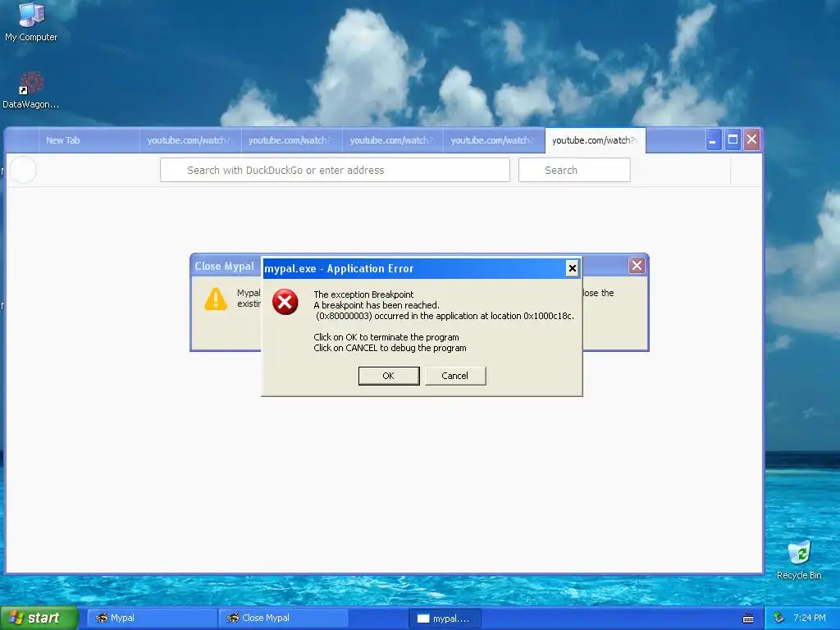This screenshot has width=840, height=630.
Task: Select the Mypal taskbar button
Action: 152,618
